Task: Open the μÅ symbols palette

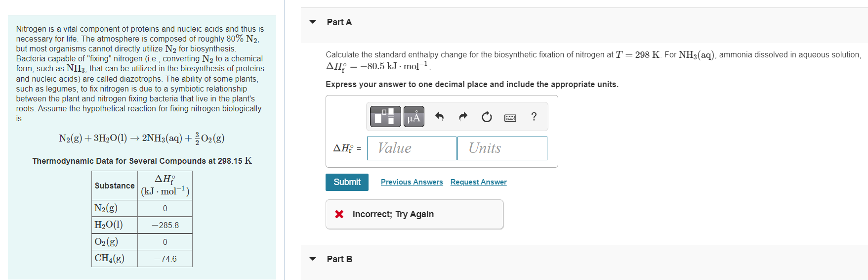Action: coord(413,117)
